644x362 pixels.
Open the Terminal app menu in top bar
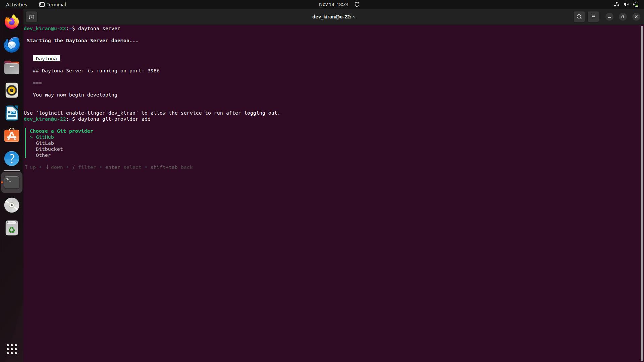pos(53,4)
